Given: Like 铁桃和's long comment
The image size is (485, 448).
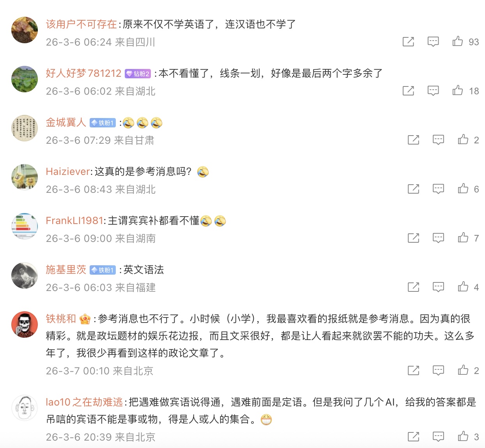Looking at the screenshot, I should click(x=463, y=370).
